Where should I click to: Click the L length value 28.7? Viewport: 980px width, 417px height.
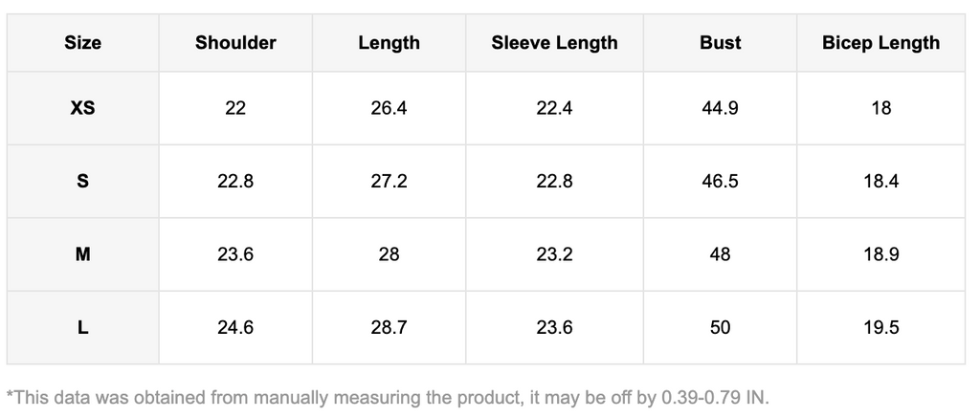389,328
